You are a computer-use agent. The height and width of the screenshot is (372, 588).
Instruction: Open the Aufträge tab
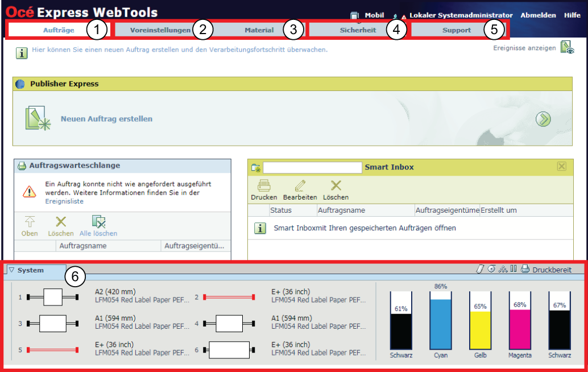point(59,30)
